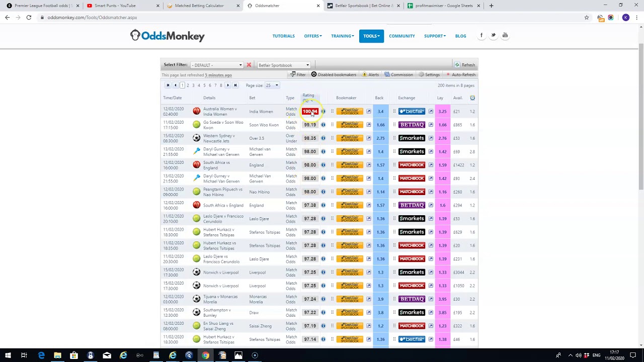Go to next page of results
The image size is (644, 362).
tap(228, 85)
